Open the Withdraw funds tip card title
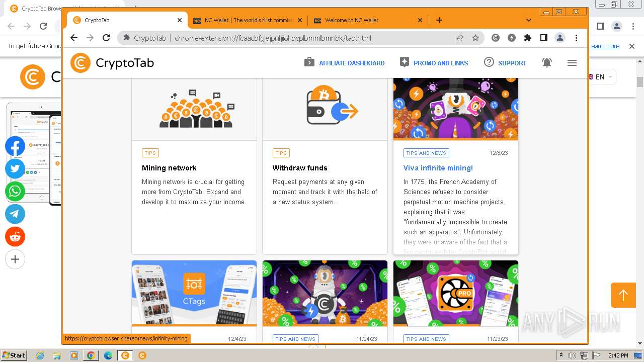The height and width of the screenshot is (362, 644). pos(300,168)
